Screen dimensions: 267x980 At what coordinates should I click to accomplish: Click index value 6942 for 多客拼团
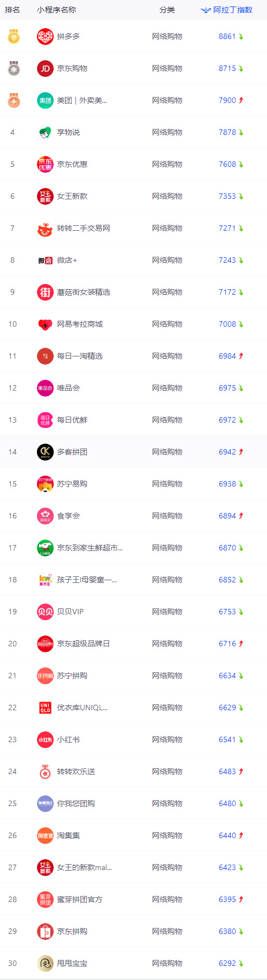[x=227, y=452]
